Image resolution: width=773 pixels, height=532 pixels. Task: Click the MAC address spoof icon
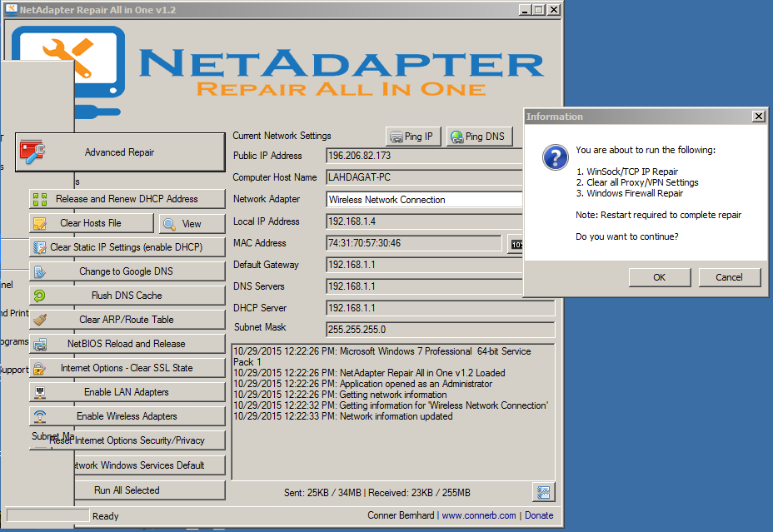point(515,244)
